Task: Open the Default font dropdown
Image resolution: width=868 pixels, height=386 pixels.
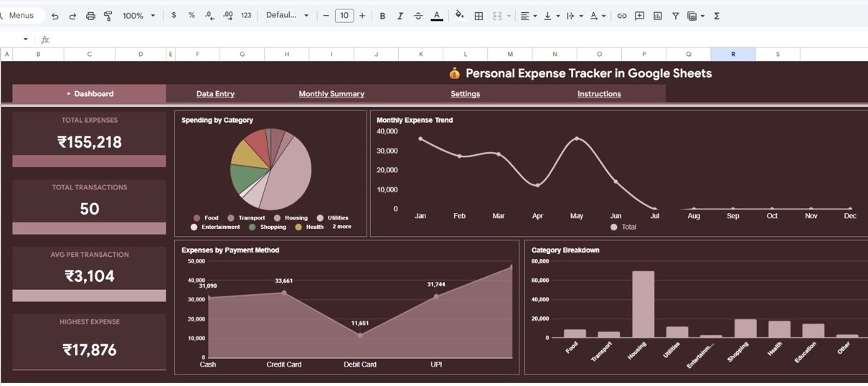Action: coord(287,16)
